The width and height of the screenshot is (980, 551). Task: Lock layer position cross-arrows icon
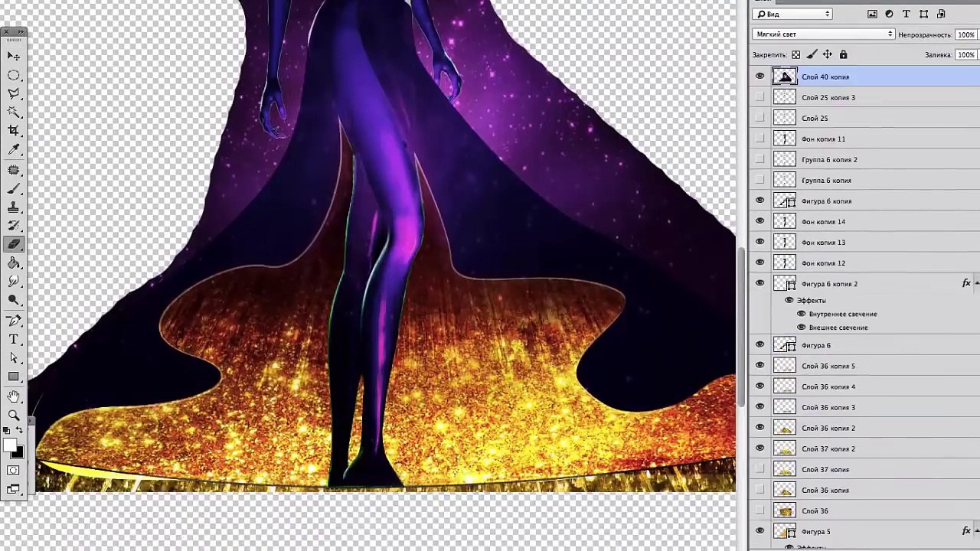click(x=828, y=54)
